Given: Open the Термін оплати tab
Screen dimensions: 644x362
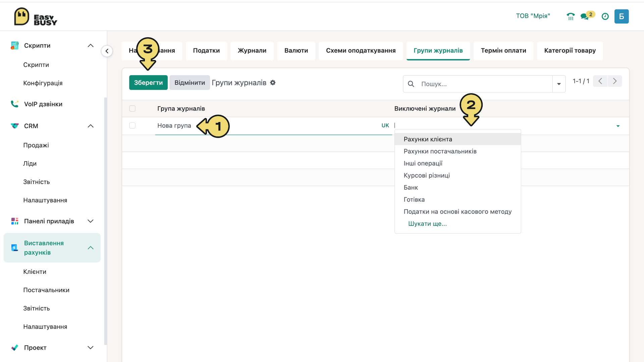Looking at the screenshot, I should coord(503,51).
